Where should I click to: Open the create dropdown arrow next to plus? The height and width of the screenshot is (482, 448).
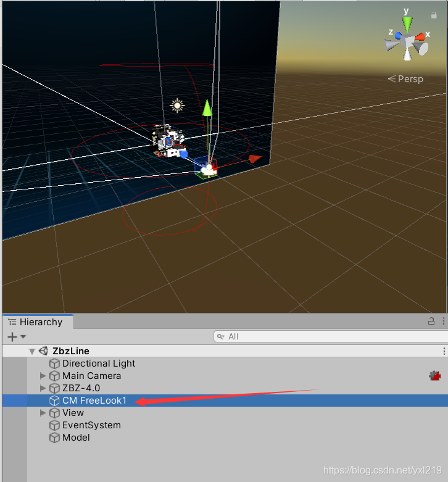coord(23,336)
